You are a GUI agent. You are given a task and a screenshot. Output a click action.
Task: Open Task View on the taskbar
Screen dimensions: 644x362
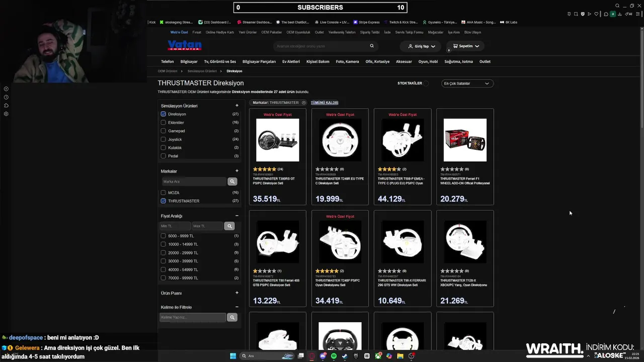(x=300, y=356)
